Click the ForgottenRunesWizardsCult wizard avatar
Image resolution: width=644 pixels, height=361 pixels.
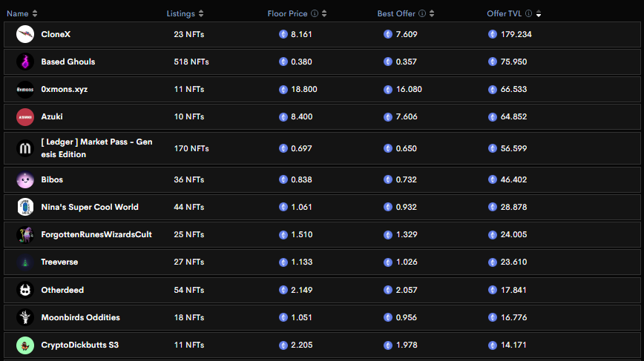(25, 235)
